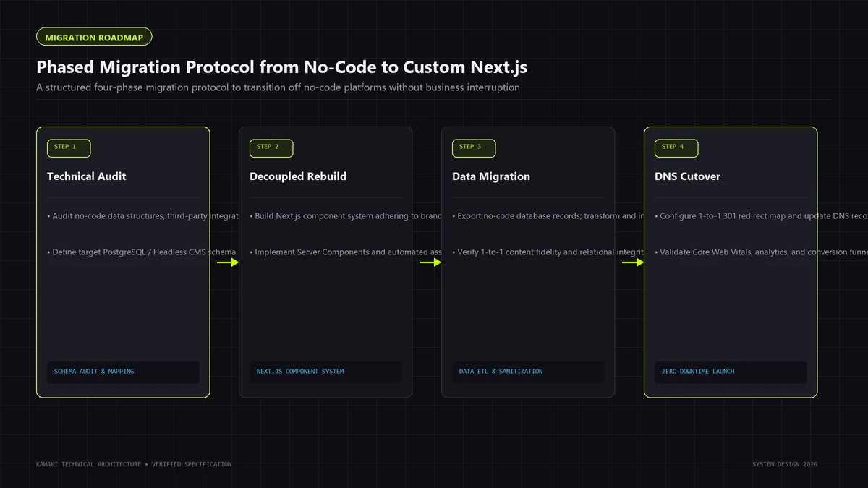Click the STEP 4 badge
The height and width of the screenshot is (488, 868).
coord(676,147)
